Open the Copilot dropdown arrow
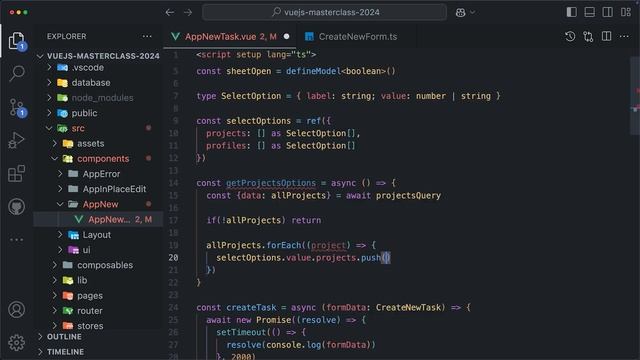The width and height of the screenshot is (640, 360). point(473,13)
